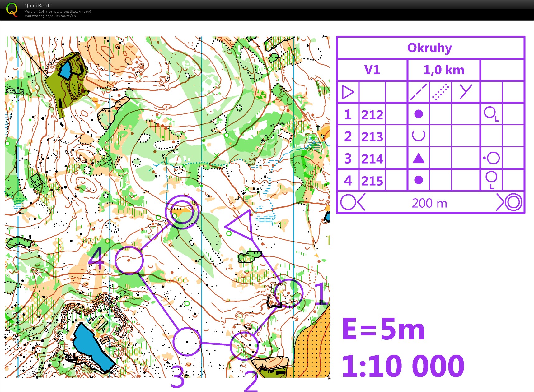Viewport: 534px width, 392px height.
Task: Click the Okruhy header of the table
Action: tap(429, 48)
